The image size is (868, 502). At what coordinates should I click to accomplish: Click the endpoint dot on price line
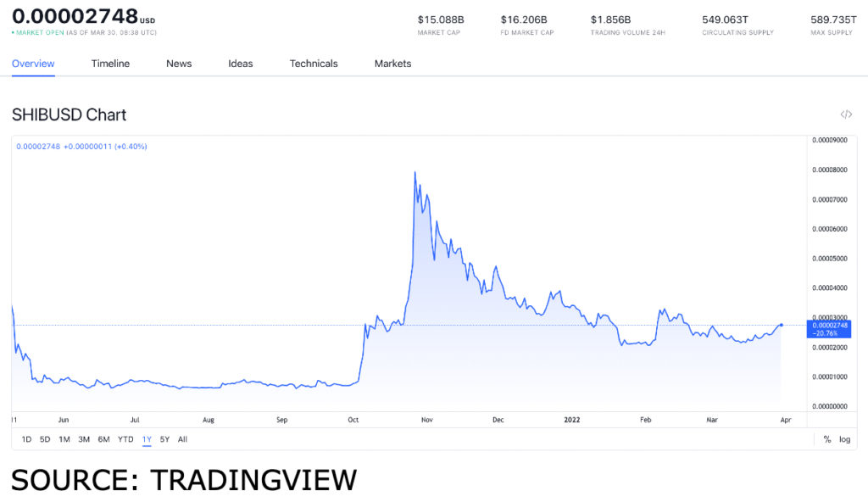(781, 326)
